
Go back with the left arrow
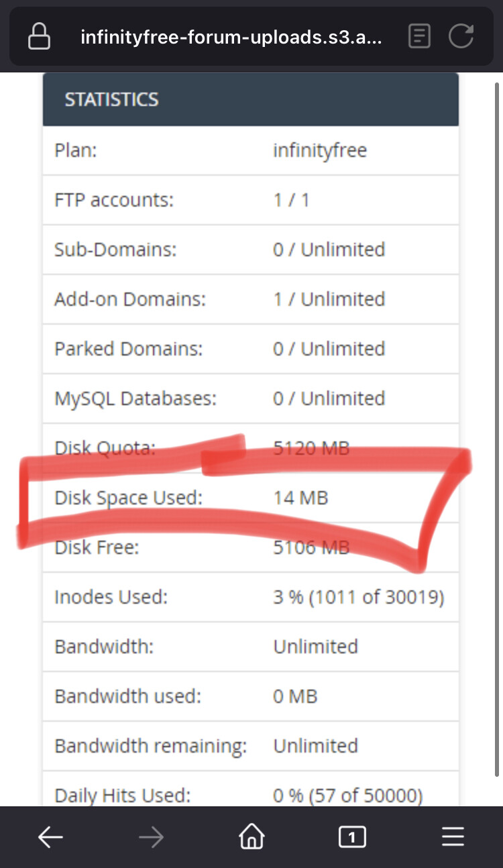click(50, 836)
